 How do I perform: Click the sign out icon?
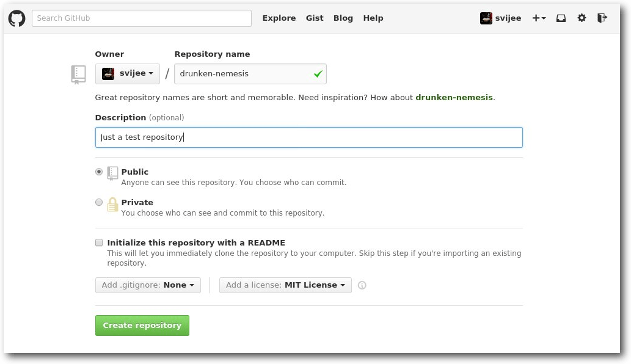[x=602, y=18]
